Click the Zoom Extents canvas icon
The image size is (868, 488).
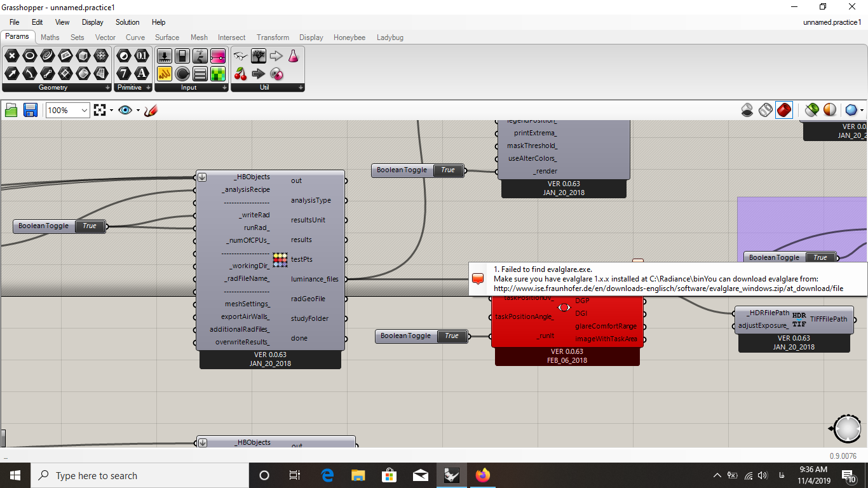point(99,111)
